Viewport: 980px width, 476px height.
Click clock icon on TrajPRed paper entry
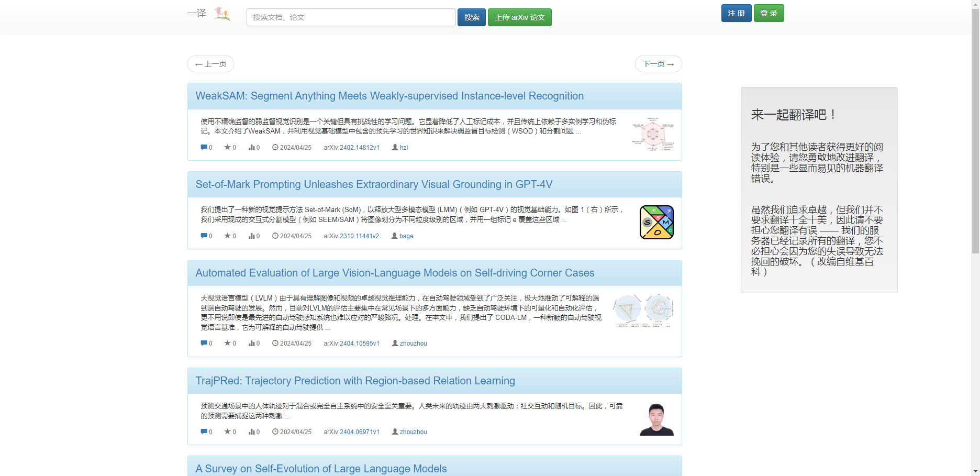[275, 432]
